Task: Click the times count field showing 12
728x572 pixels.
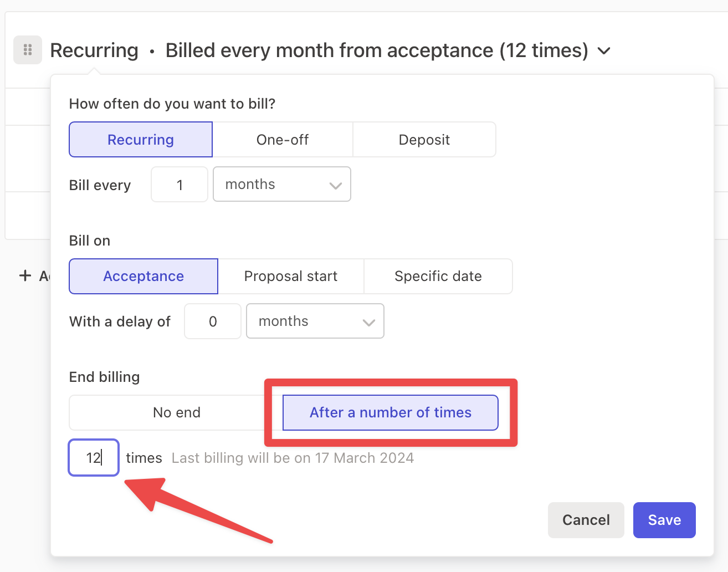Action: (x=94, y=458)
